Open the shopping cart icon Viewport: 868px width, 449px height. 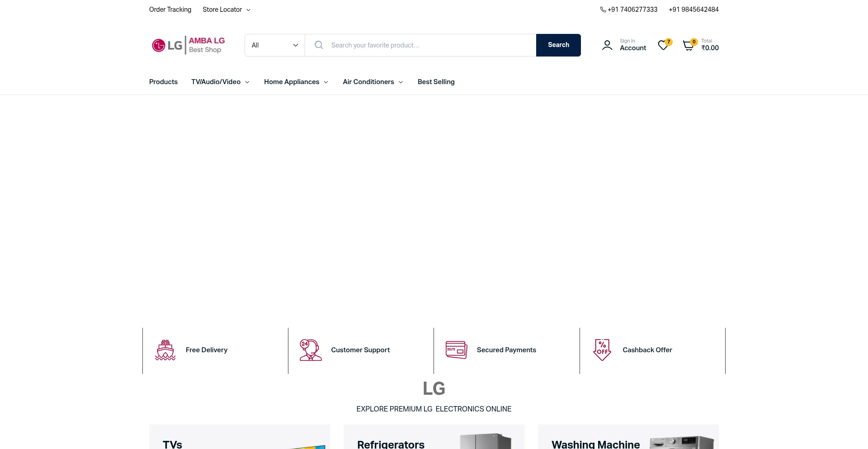[x=688, y=45]
